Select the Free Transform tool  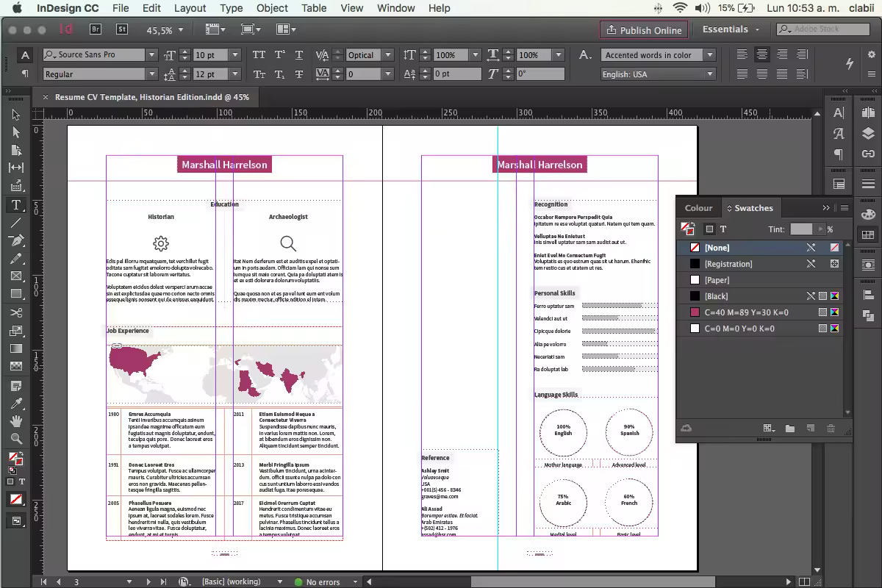pos(16,331)
